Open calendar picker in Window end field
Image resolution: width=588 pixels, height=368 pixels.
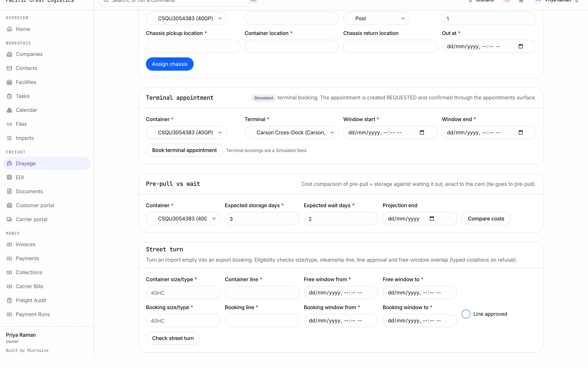point(520,132)
